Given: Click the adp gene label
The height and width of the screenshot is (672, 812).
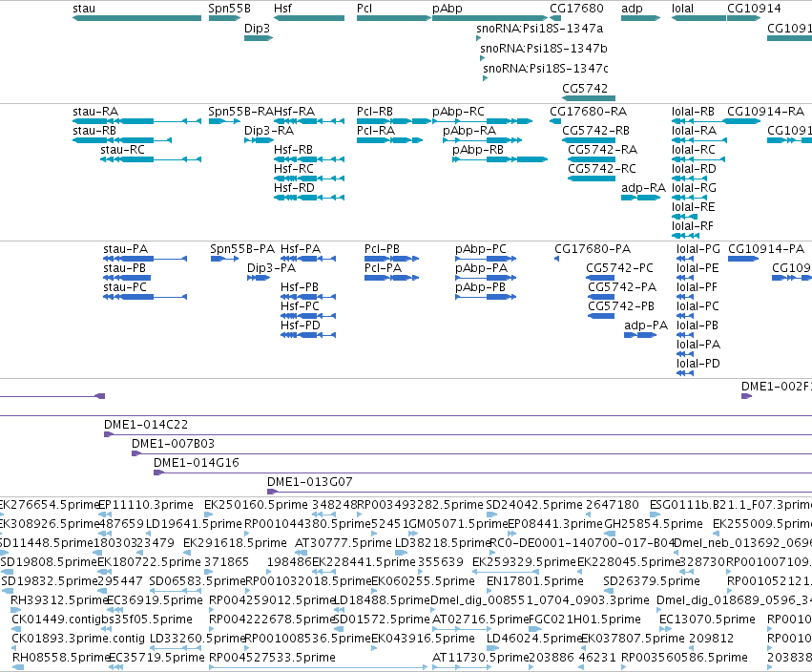Looking at the screenshot, I should (632, 9).
